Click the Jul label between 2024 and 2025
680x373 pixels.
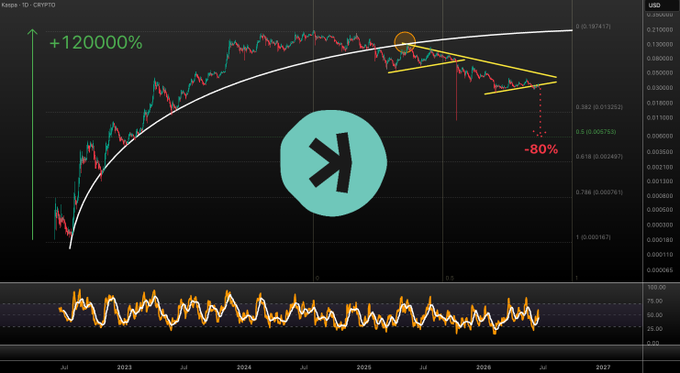pos(304,367)
